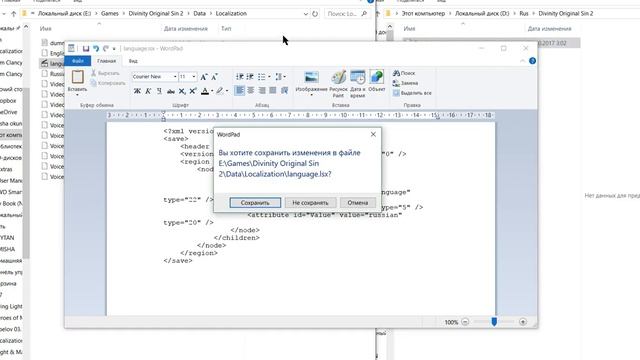Click the Копировать copy button

pyautogui.click(x=108, y=83)
